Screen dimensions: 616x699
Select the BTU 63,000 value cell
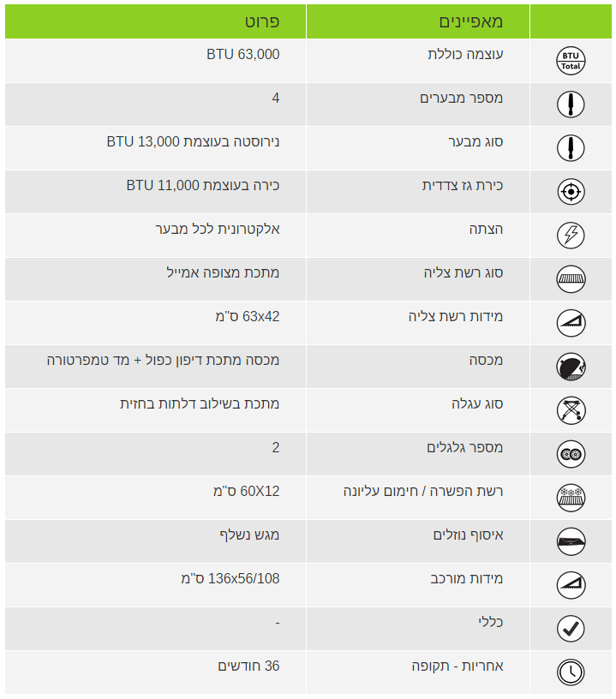156,61
